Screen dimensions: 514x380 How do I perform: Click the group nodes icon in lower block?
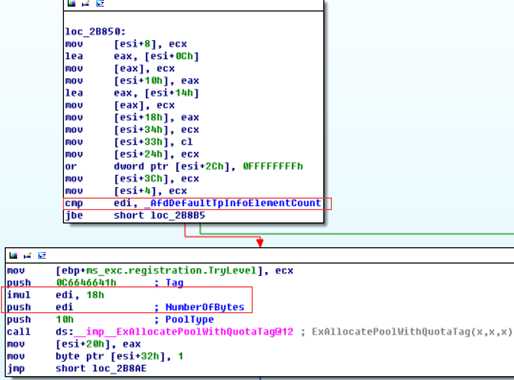(42, 256)
